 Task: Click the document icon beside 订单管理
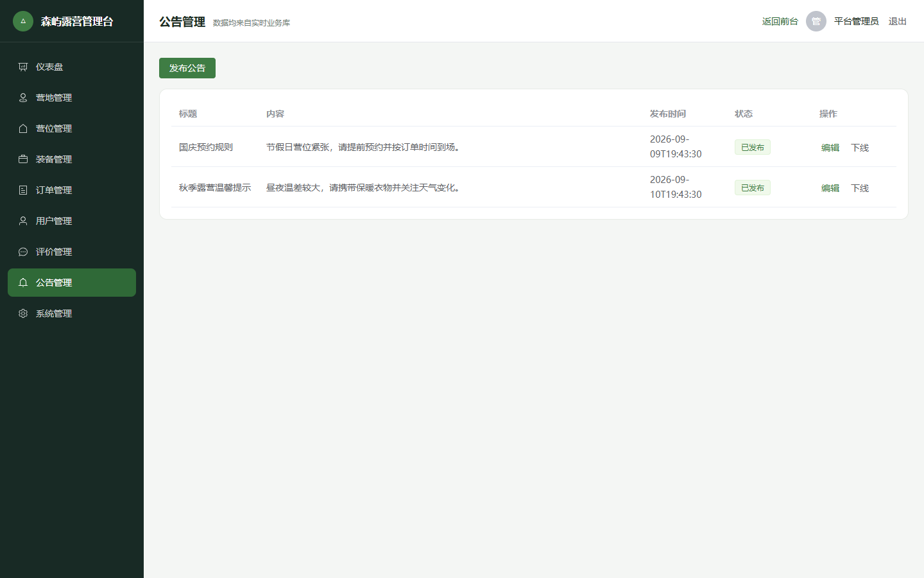[23, 190]
